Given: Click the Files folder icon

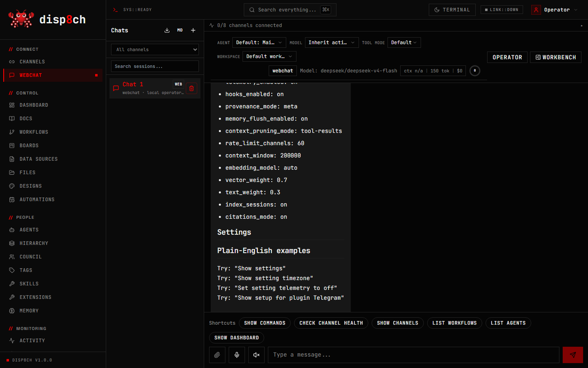Looking at the screenshot, I should tap(12, 173).
